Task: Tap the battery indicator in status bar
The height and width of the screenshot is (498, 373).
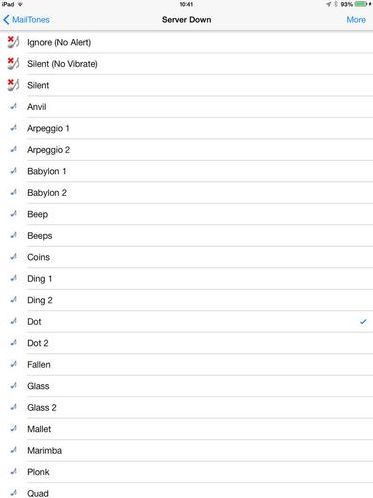Action: click(x=362, y=4)
